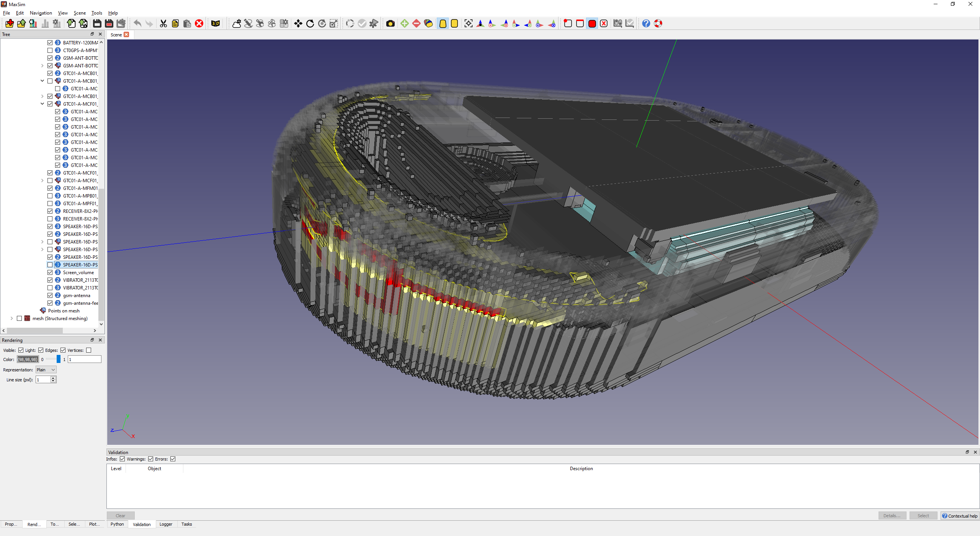The image size is (980, 536).
Task: Click the red X delete icon
Action: click(199, 24)
